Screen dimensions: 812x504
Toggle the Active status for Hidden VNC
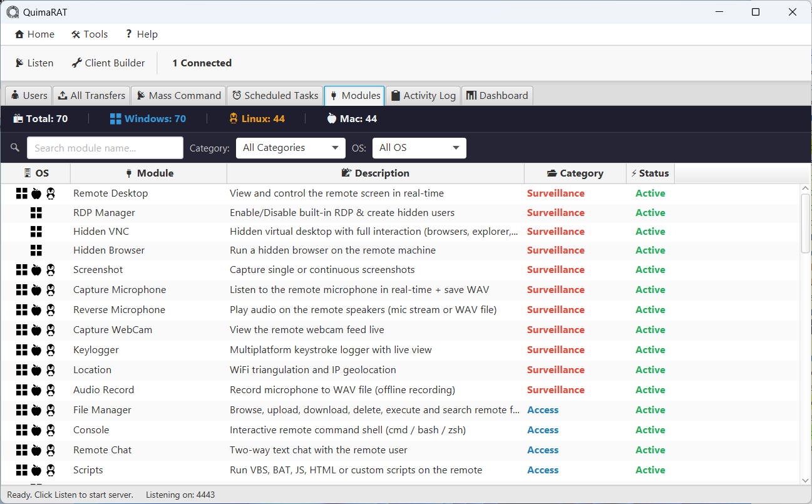click(x=650, y=231)
